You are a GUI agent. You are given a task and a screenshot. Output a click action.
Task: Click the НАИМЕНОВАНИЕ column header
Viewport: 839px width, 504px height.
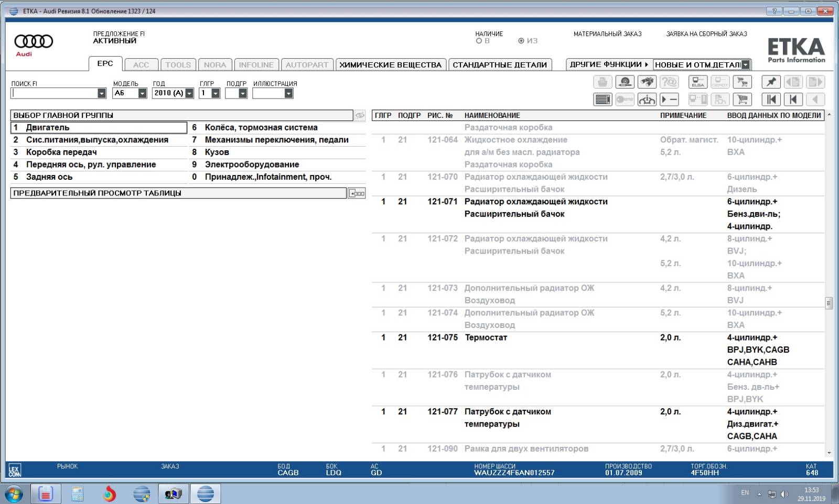492,115
